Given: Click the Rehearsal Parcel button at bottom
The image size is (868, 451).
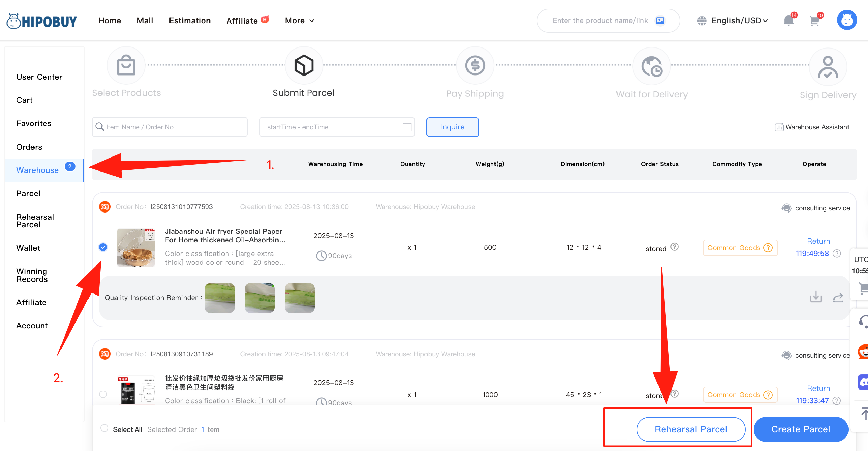Looking at the screenshot, I should point(691,429).
